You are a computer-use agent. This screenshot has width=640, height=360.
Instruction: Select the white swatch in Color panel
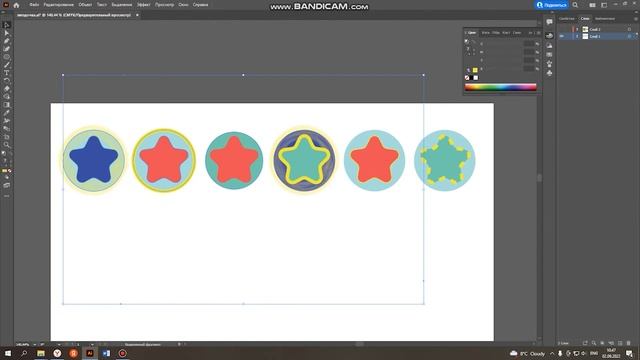476,78
